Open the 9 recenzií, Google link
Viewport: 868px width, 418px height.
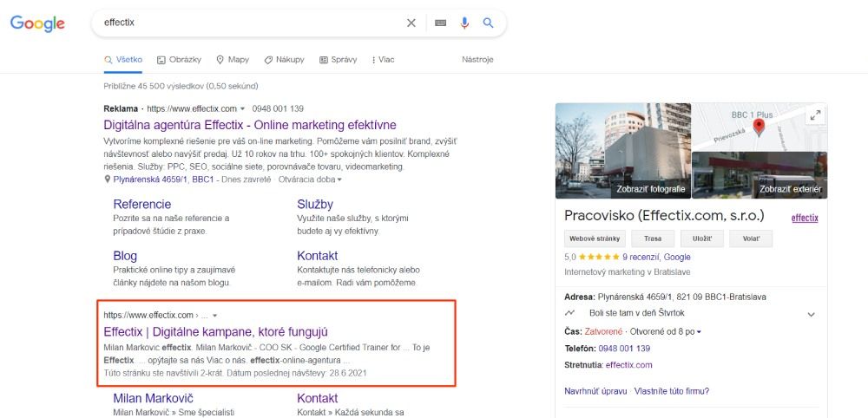click(656, 257)
